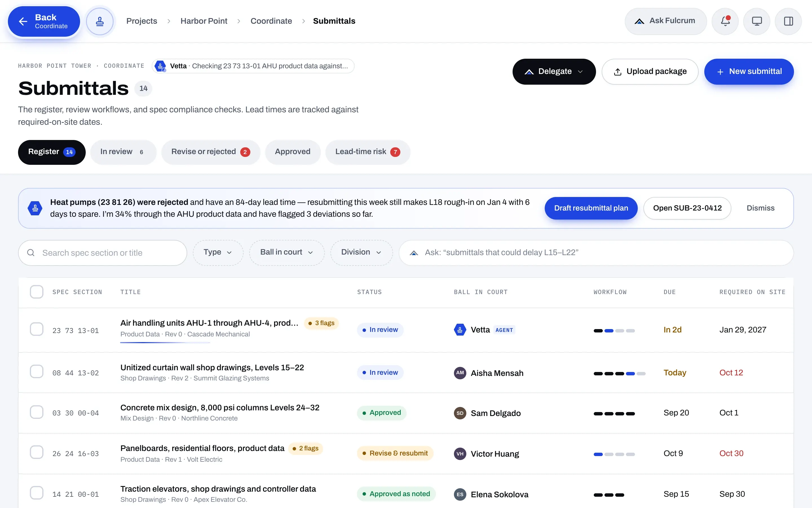
Task: Click the Vetta hexagon icon in alert banner
Action: click(x=35, y=208)
